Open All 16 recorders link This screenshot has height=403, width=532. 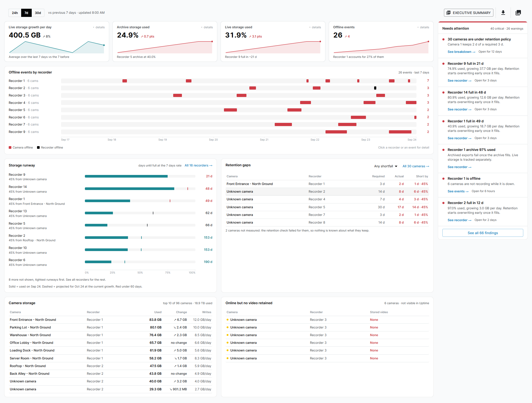coord(198,165)
